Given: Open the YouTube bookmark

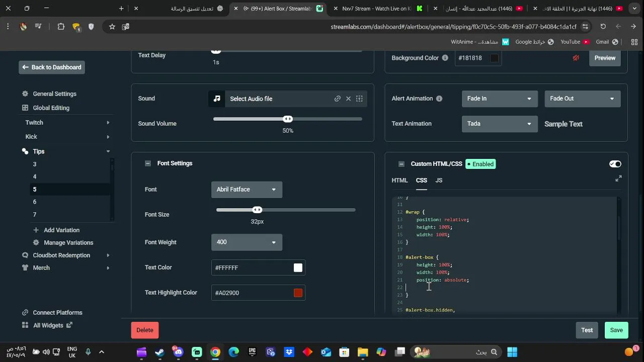Looking at the screenshot, I should 575,42.
